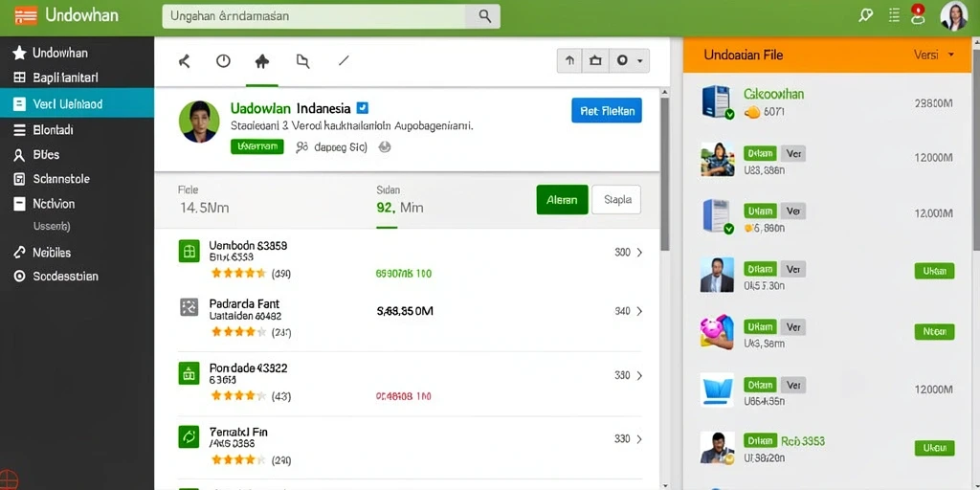Click the pencil edit toolbar icon
This screenshot has width=980, height=490.
coord(344,60)
